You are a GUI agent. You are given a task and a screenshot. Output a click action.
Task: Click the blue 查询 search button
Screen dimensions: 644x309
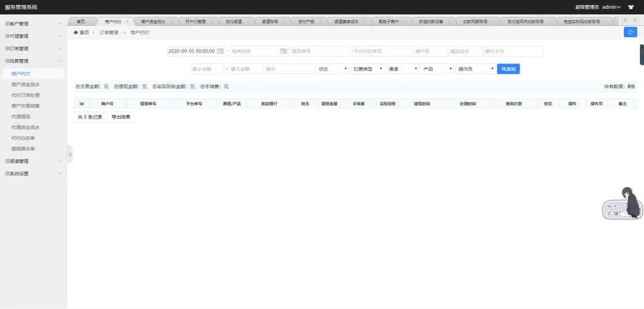point(508,69)
